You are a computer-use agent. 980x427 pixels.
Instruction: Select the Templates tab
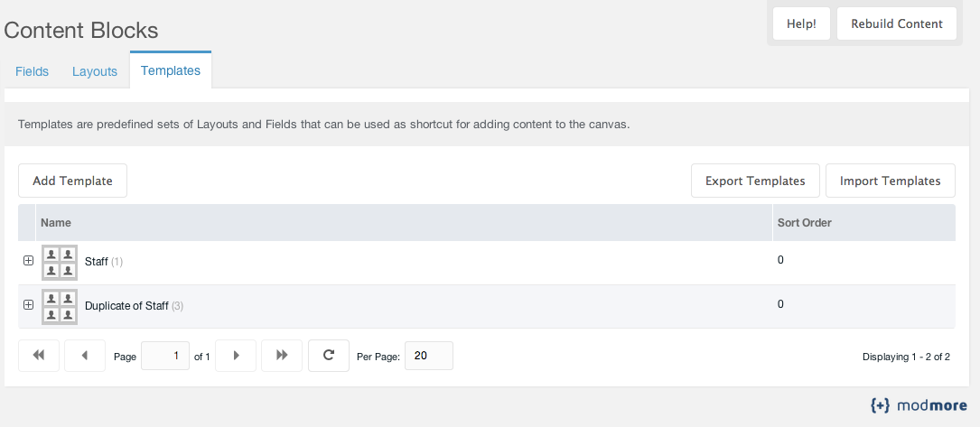tap(171, 70)
